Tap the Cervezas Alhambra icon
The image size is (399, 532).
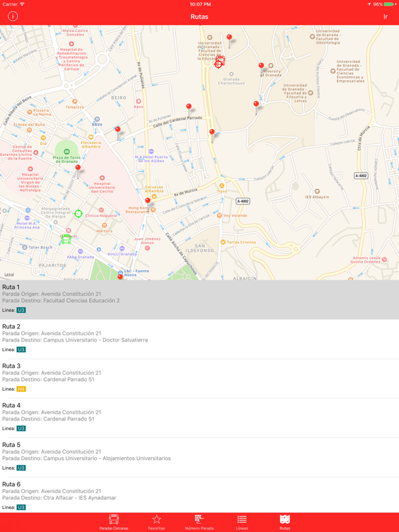point(154,196)
